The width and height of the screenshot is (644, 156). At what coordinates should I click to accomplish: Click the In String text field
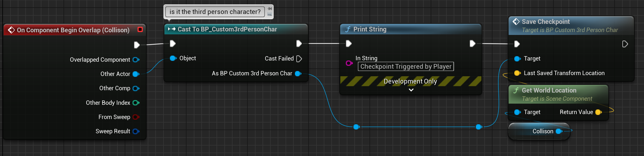406,66
